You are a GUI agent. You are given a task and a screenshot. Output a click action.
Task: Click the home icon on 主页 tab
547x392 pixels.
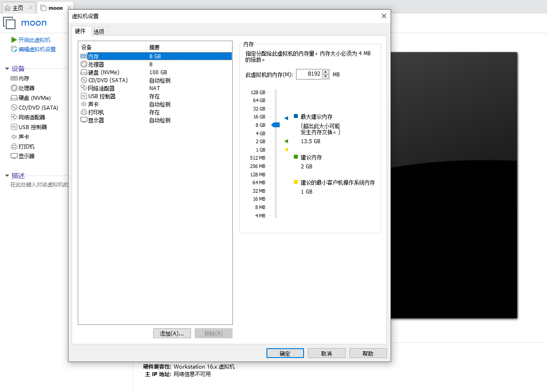click(8, 8)
